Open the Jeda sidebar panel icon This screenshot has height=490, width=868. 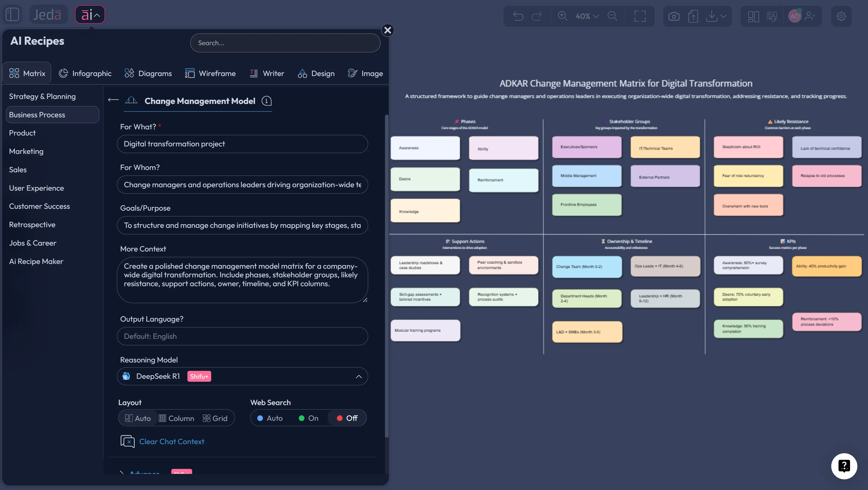pos(12,15)
